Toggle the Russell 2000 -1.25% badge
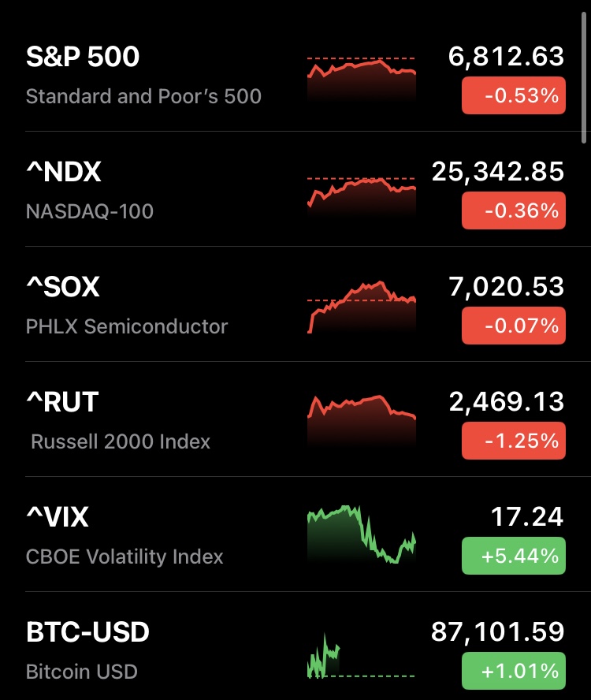This screenshot has height=700, width=591. 513,441
